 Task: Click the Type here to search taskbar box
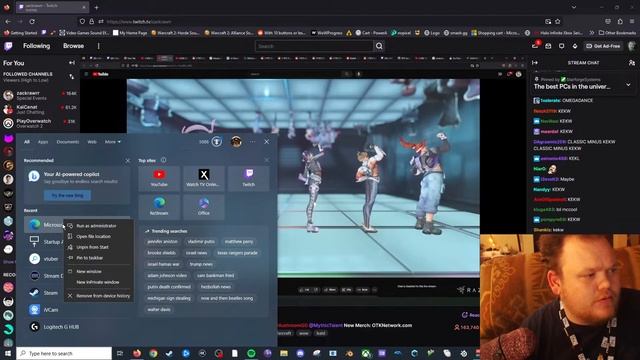pos(64,353)
